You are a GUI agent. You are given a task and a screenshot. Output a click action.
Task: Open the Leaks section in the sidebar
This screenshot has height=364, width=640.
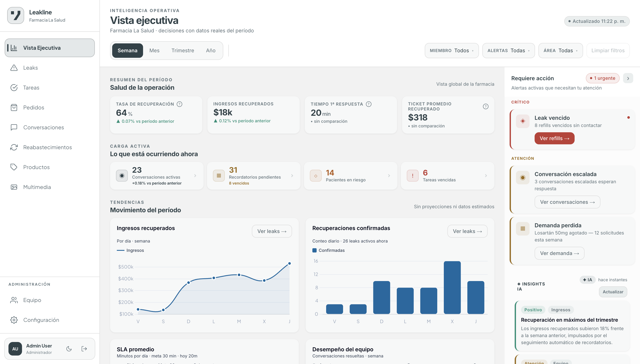[50, 68]
